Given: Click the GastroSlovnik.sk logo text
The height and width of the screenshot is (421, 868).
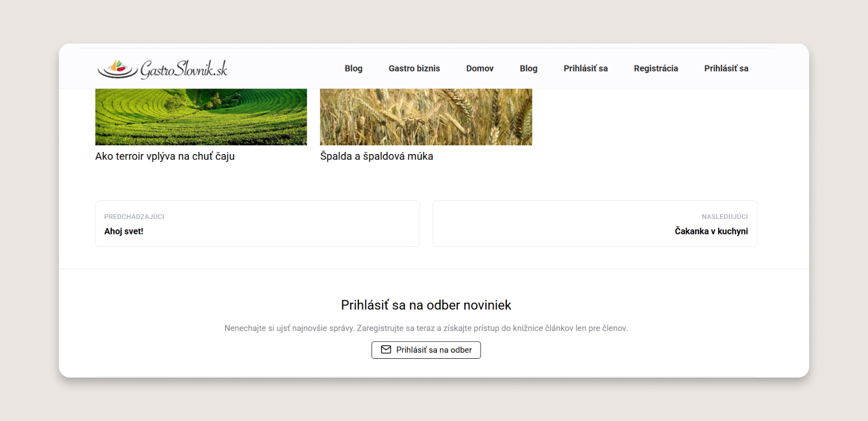Looking at the screenshot, I should 183,69.
